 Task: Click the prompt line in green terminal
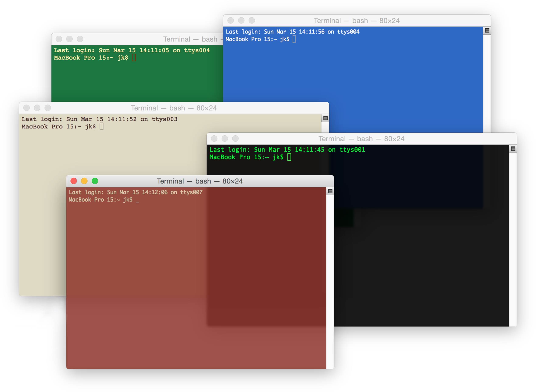pyautogui.click(x=95, y=58)
